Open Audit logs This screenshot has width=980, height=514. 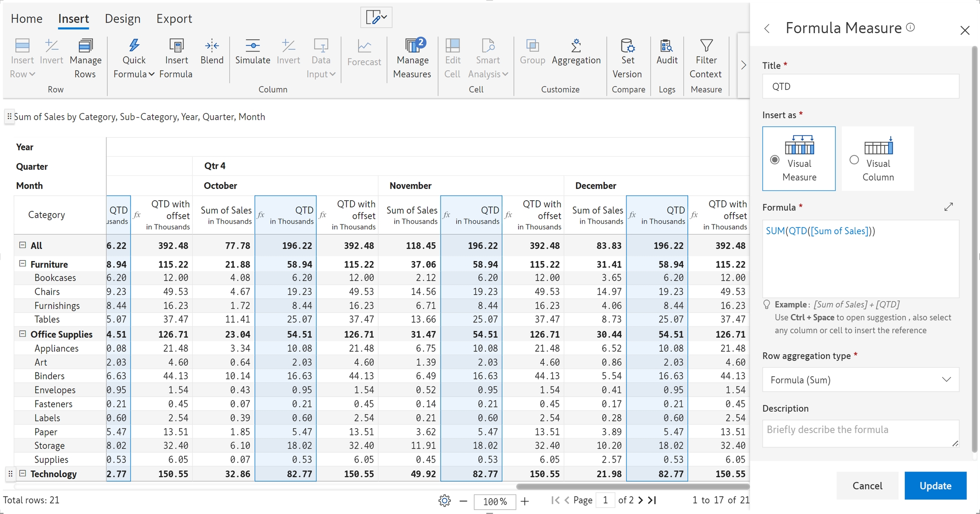667,45
